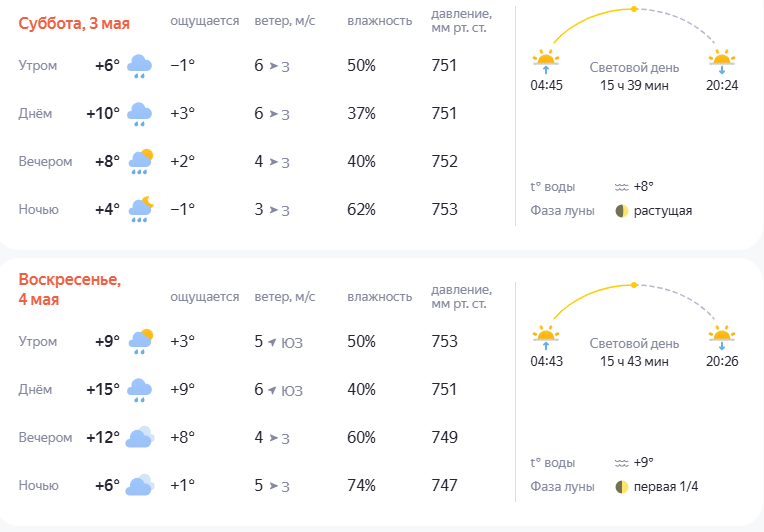Image resolution: width=764 pixels, height=532 pixels.
Task: Click Saturday evening sun-and-rain icon
Action: click(139, 162)
